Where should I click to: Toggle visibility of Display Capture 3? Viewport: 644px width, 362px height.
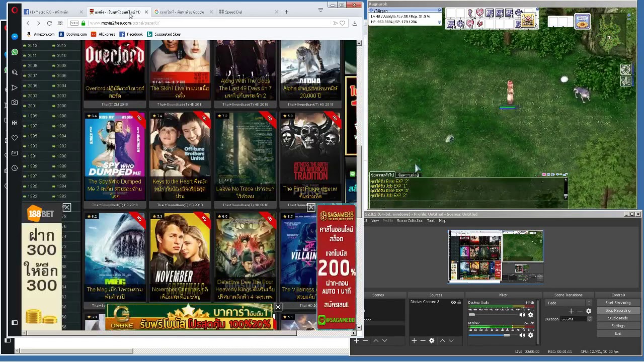click(453, 302)
